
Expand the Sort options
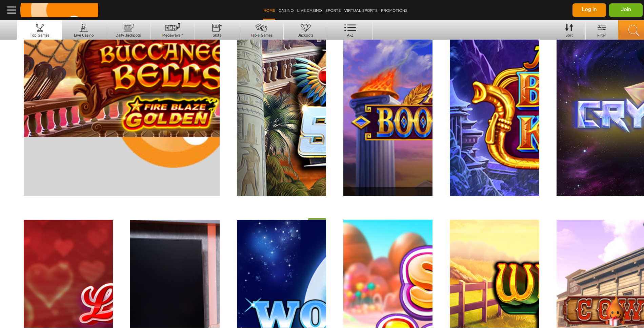[x=569, y=30]
